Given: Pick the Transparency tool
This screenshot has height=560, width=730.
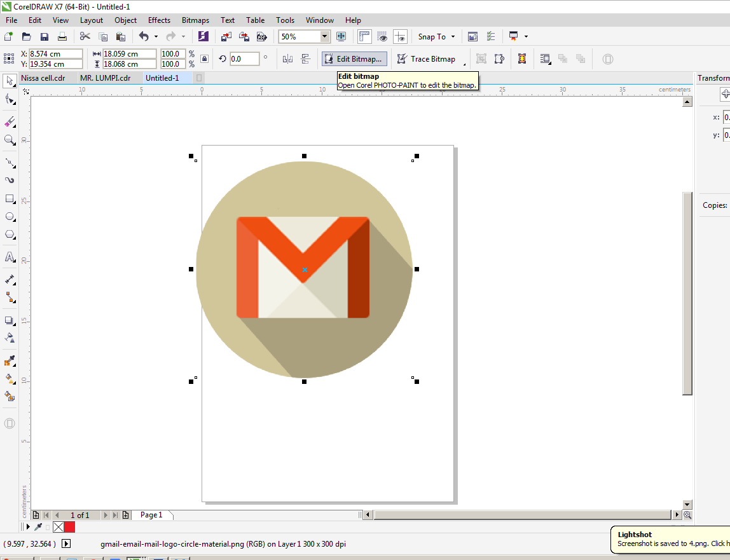Looking at the screenshot, I should (10, 338).
